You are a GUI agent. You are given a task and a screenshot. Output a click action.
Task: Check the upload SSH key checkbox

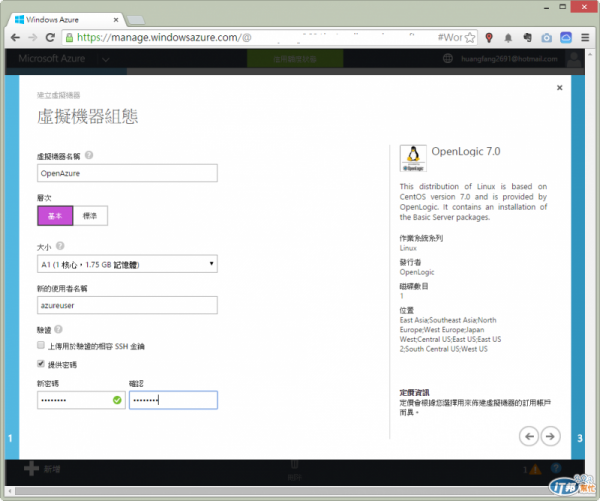pos(41,345)
